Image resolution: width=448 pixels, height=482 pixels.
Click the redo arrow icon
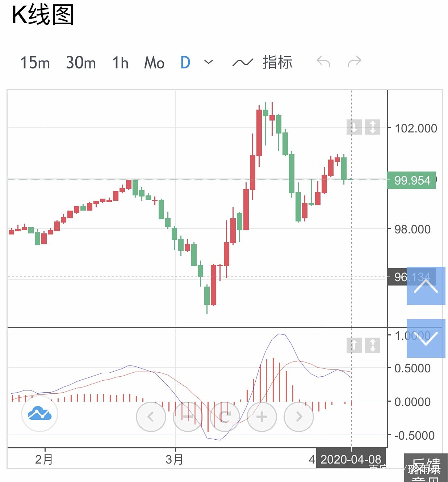pos(354,62)
